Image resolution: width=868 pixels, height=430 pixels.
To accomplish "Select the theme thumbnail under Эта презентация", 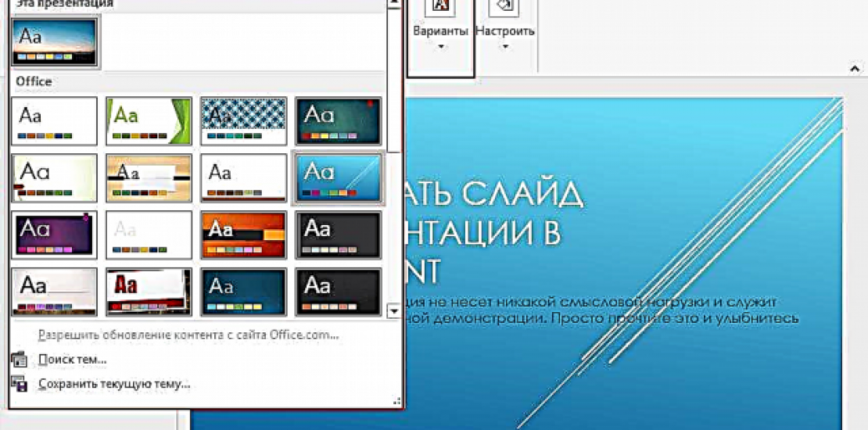I will [x=56, y=42].
